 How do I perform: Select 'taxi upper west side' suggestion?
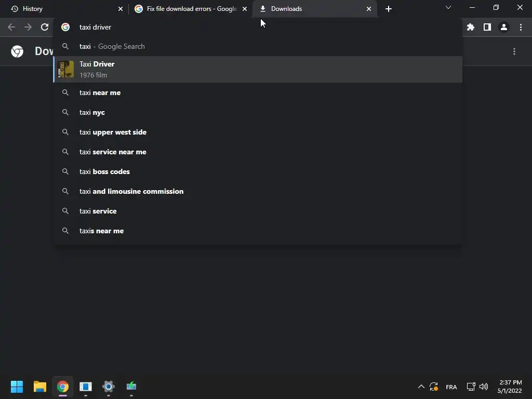tap(258, 132)
